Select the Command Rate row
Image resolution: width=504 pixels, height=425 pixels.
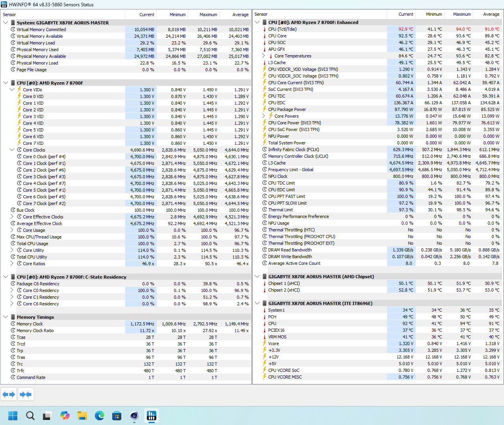coord(126,377)
